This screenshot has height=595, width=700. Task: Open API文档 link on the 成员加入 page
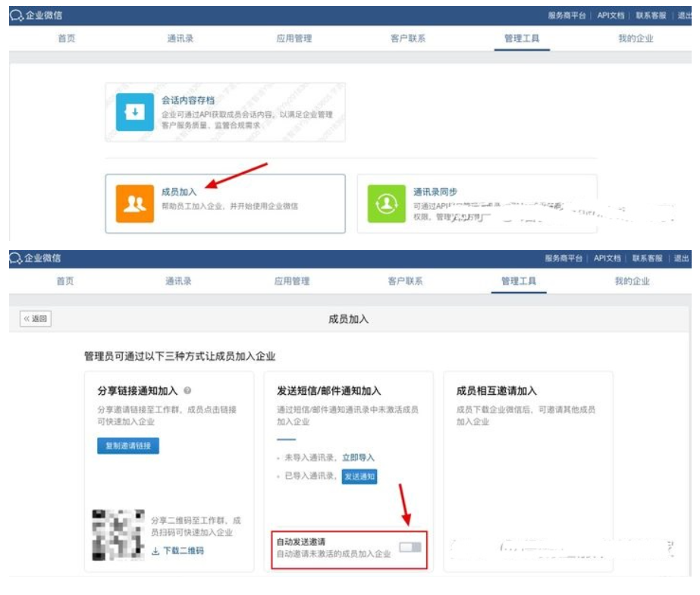coord(607,258)
